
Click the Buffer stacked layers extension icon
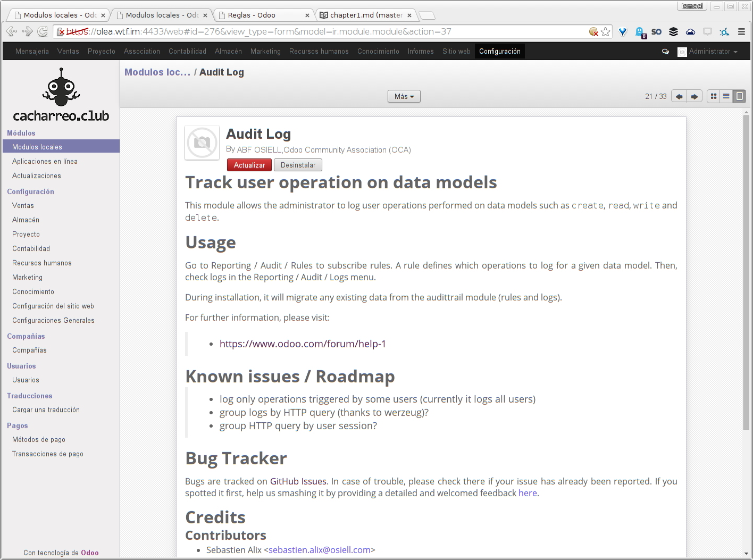[673, 32]
